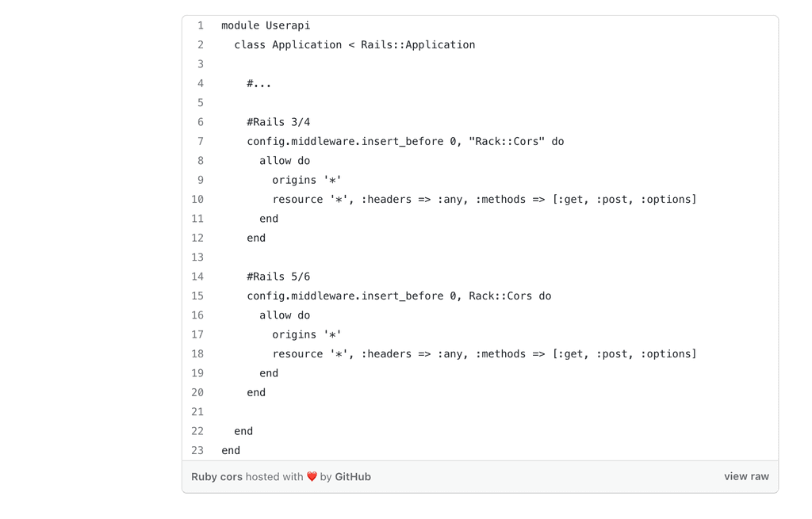Click the "#Rails 3/4" comment
The width and height of the screenshot is (812, 519).
(x=278, y=123)
